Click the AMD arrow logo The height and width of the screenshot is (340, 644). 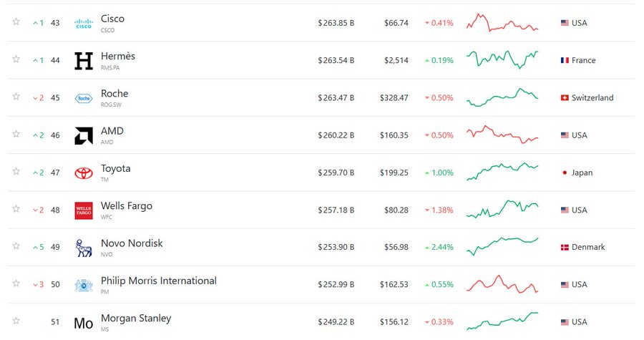click(x=84, y=135)
